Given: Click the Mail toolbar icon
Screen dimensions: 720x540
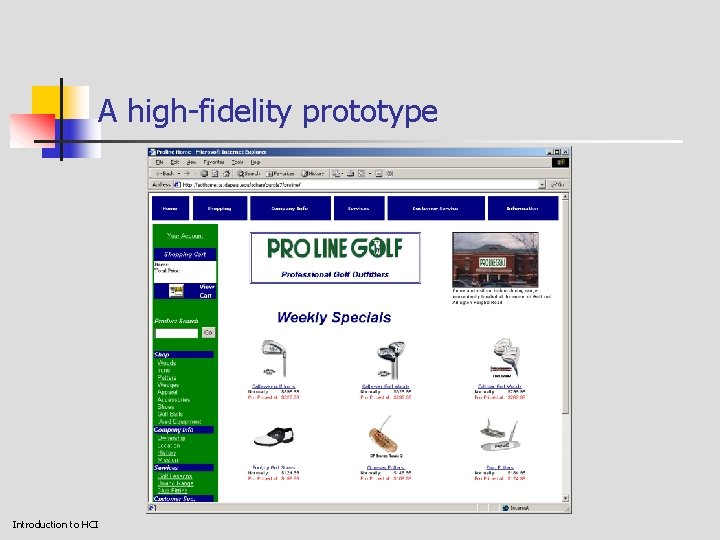Looking at the screenshot, I should click(x=336, y=174).
